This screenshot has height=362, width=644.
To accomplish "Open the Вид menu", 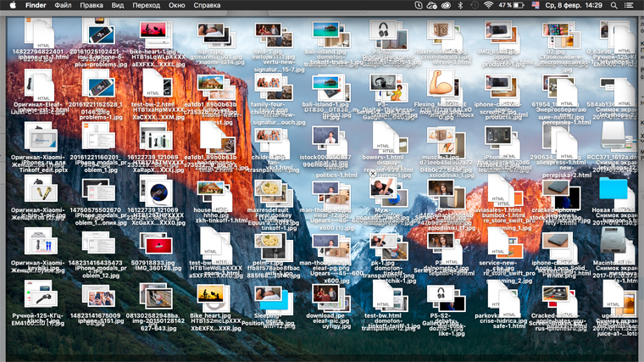I will click(118, 6).
